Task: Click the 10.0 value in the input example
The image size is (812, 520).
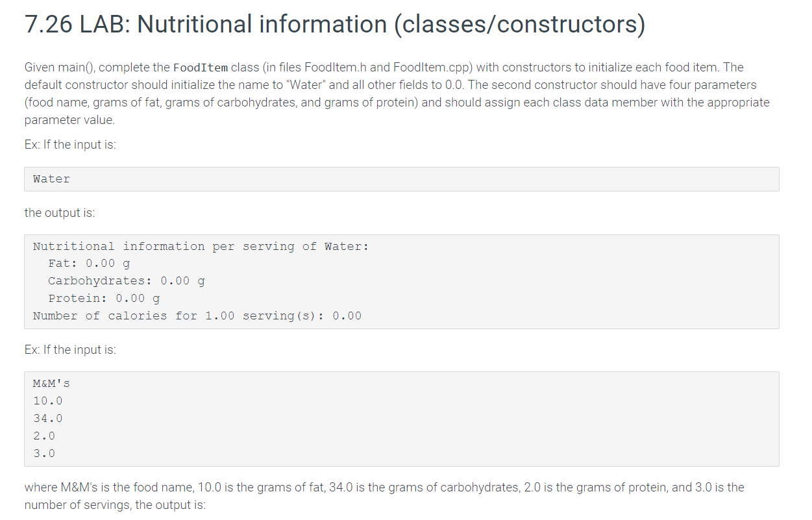Action: (48, 401)
